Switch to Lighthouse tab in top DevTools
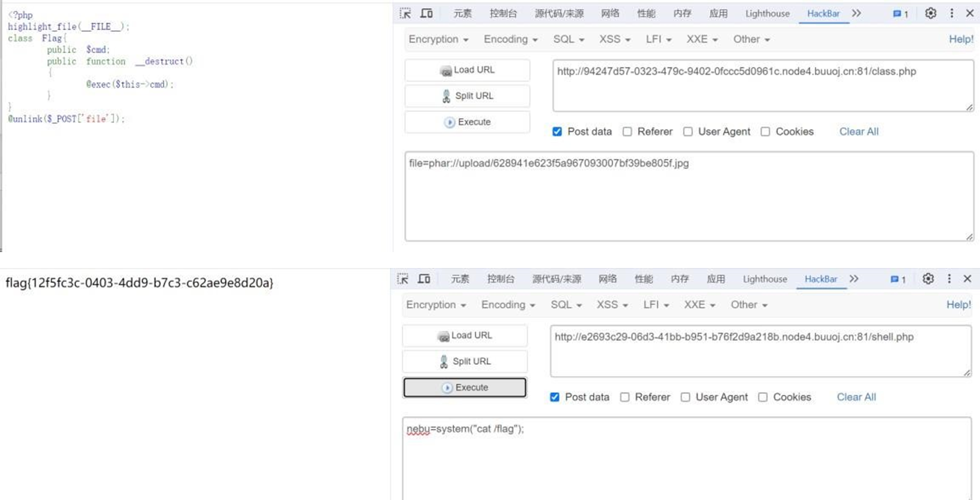 (767, 14)
